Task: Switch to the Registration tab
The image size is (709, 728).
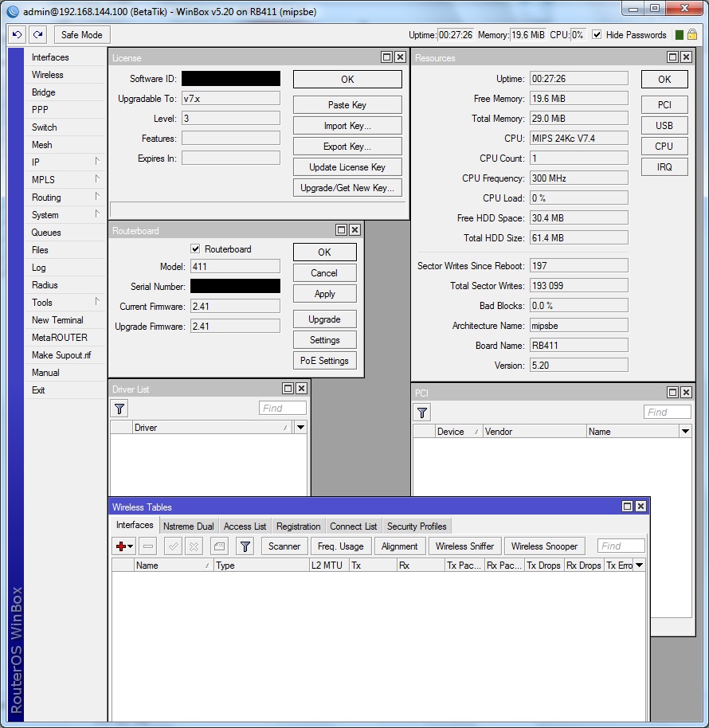Action: click(298, 526)
